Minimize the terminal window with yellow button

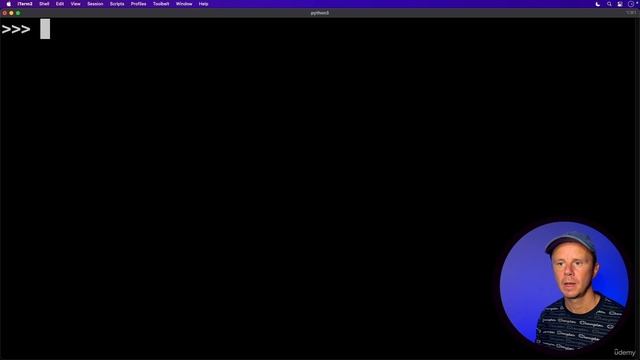[11, 13]
